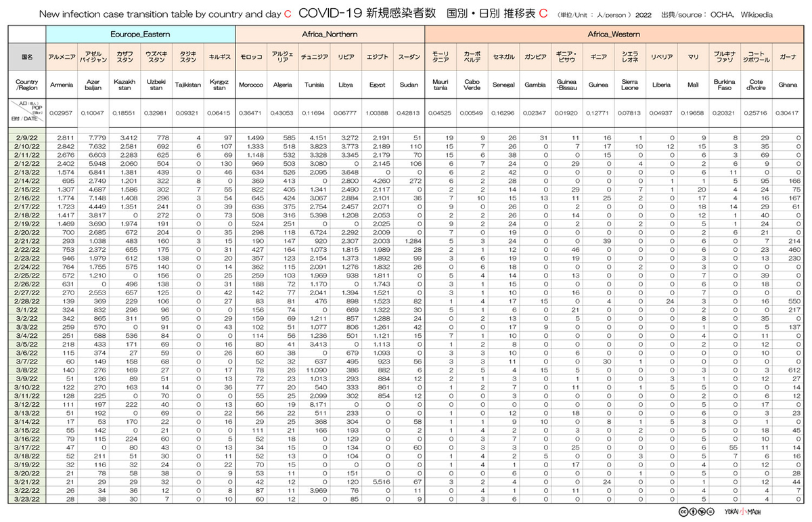812x522 pixels.
Task: Click the Kazakhstan country column header
Action: coord(125,85)
